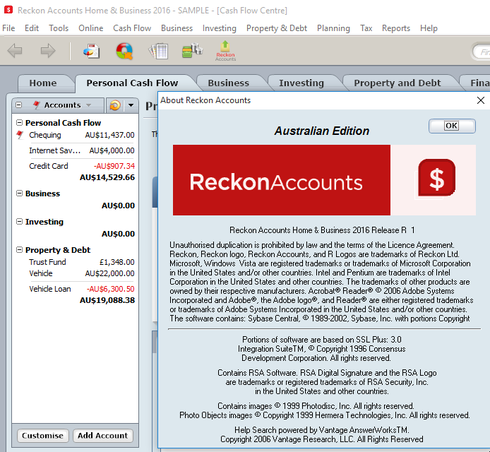Click the Personal Cash Flow heading in sidebar

click(x=63, y=123)
